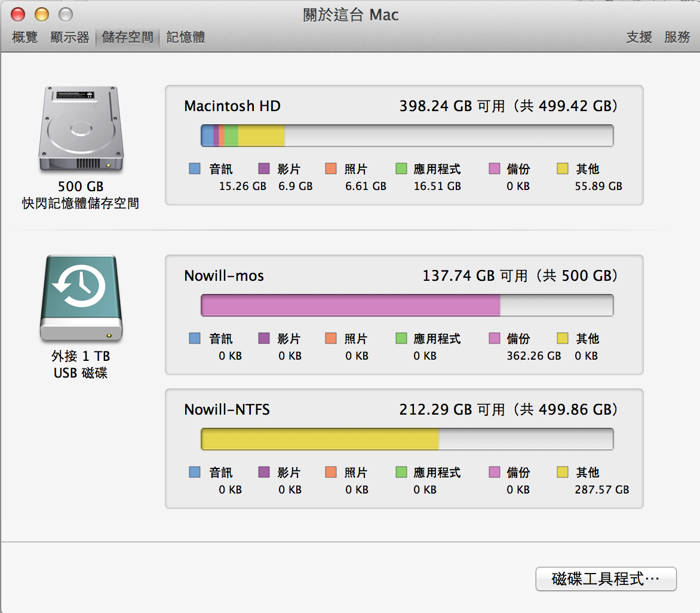
Task: Click the 16.51 GB apps value
Action: tap(437, 186)
